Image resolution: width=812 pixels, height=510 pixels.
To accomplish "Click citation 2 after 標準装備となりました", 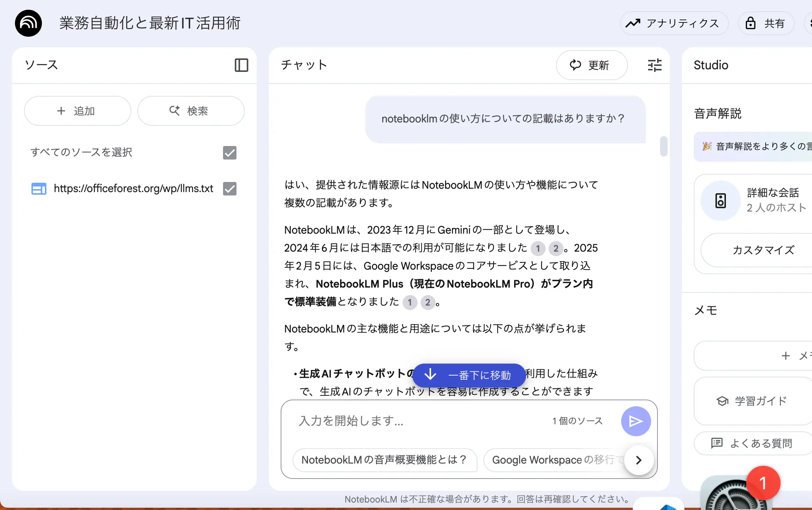I will point(428,302).
